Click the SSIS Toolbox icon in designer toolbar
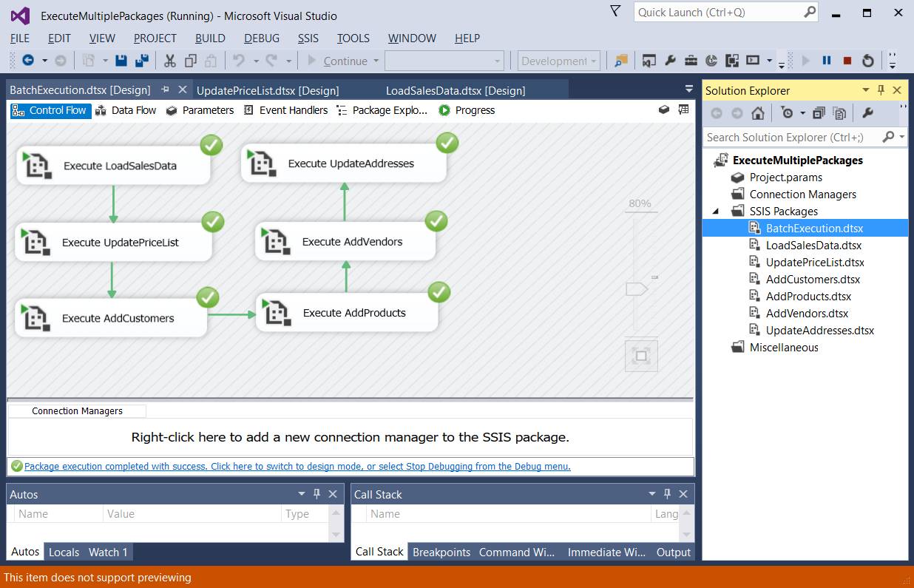This screenshot has width=914, height=588. [x=683, y=109]
